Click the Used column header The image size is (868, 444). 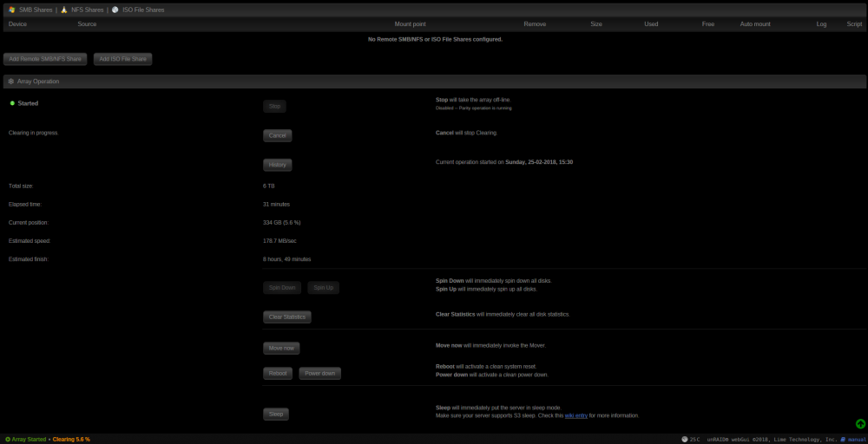[651, 24]
